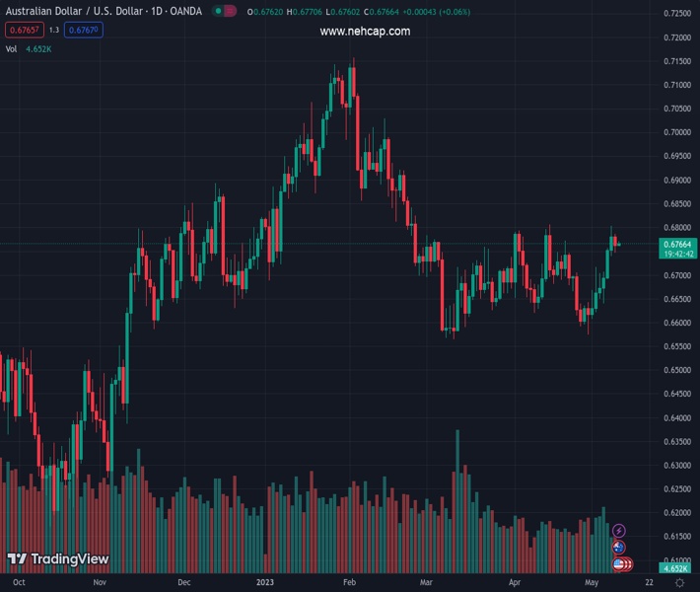Open the Australian flag economic event
The height and width of the screenshot is (592, 700).
click(619, 548)
